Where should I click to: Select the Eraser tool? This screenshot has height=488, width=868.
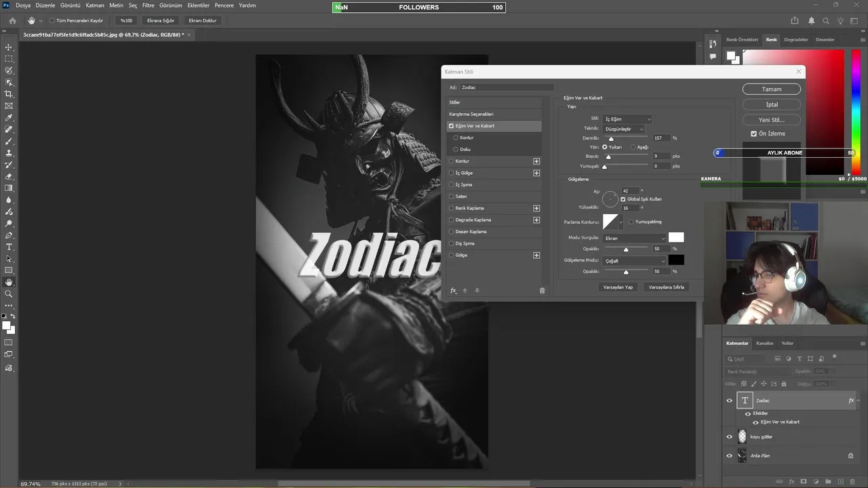click(x=9, y=176)
